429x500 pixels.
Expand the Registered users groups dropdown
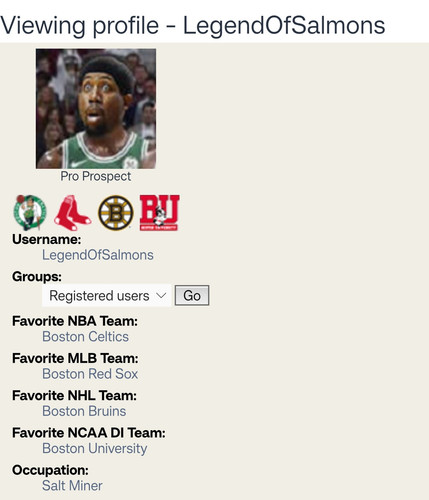point(107,295)
